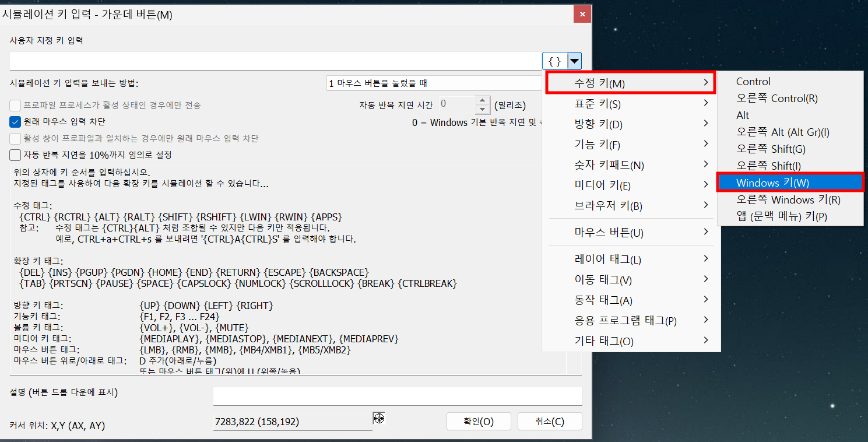Click the 설명 description input field
Image resolution: width=868 pixels, height=442 pixels.
[x=398, y=396]
